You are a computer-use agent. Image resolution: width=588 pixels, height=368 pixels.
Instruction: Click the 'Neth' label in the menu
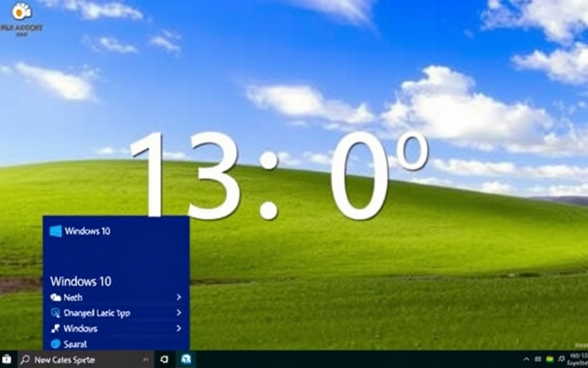click(73, 297)
